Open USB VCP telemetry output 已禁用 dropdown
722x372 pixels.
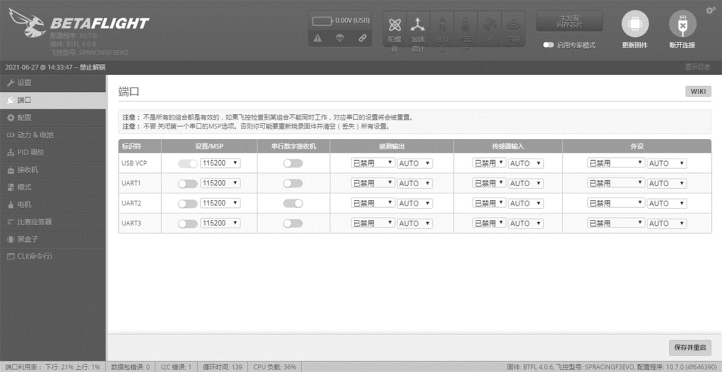tap(373, 163)
